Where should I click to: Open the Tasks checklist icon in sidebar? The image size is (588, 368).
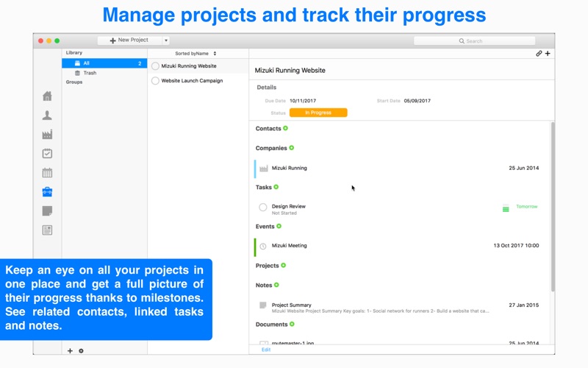(47, 153)
